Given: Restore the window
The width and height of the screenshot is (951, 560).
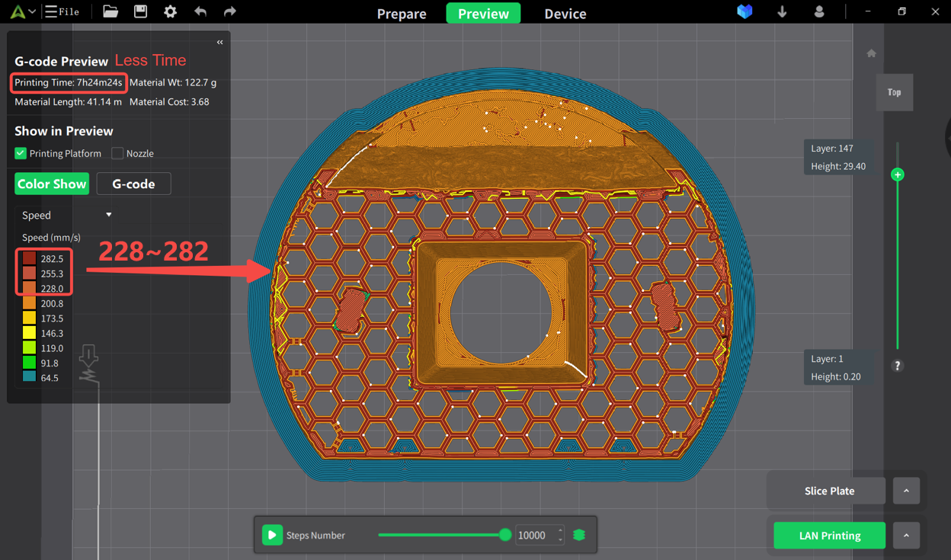Looking at the screenshot, I should point(901,11).
